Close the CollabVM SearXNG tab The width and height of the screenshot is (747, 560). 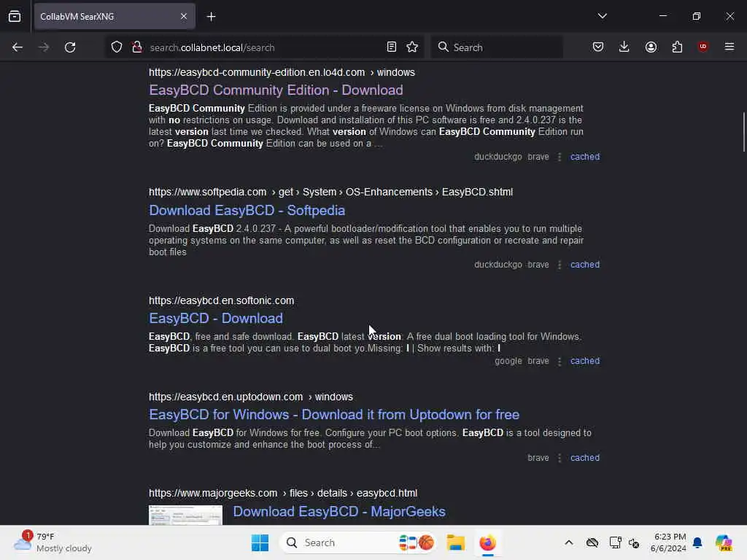coord(184,16)
